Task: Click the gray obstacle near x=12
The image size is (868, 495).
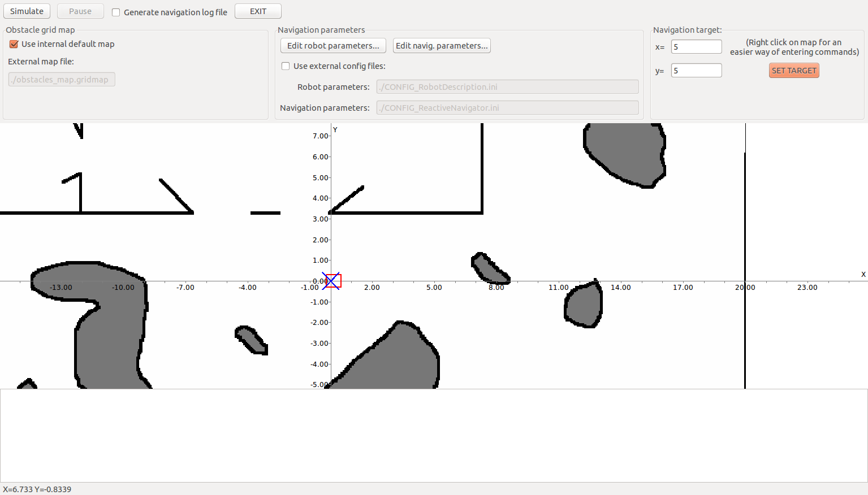Action: pos(584,305)
